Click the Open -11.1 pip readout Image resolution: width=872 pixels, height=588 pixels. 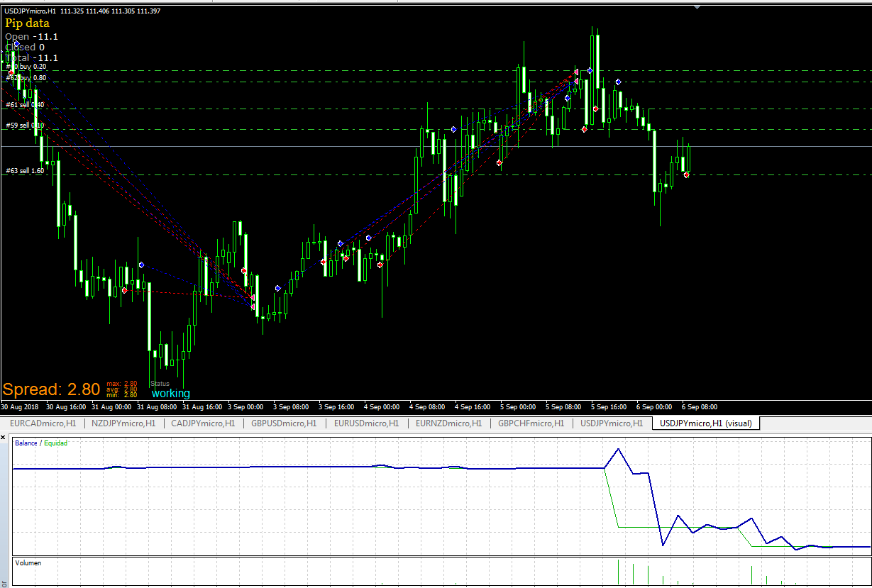31,37
